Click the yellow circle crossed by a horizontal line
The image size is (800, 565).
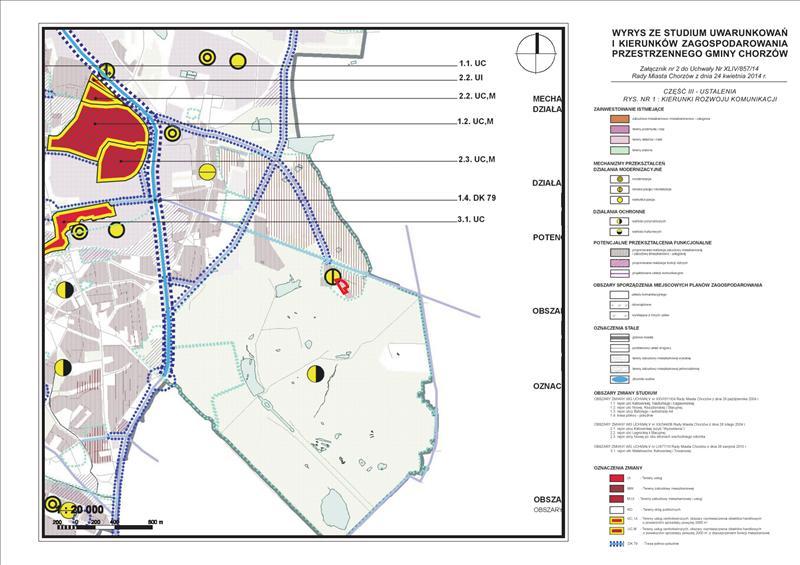coord(207,172)
